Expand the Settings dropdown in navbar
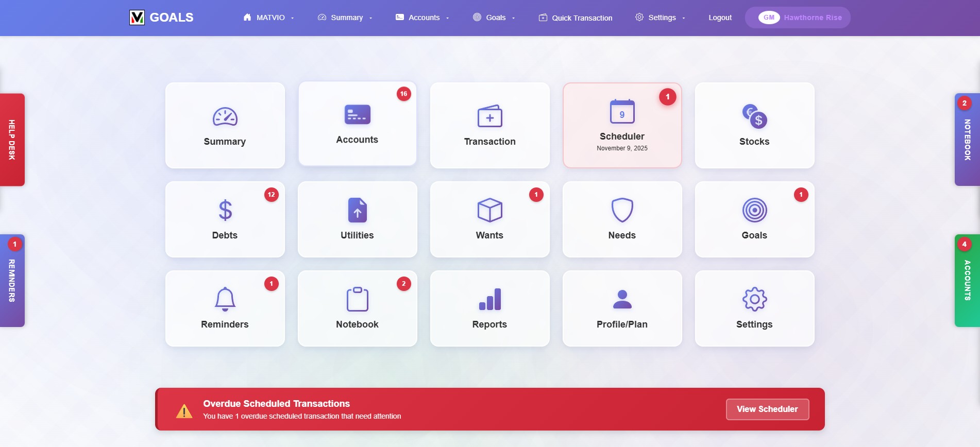 [x=660, y=18]
